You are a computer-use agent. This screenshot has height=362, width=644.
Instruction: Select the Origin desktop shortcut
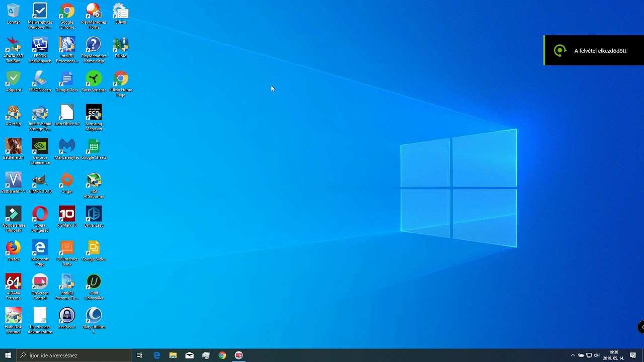pyautogui.click(x=67, y=183)
